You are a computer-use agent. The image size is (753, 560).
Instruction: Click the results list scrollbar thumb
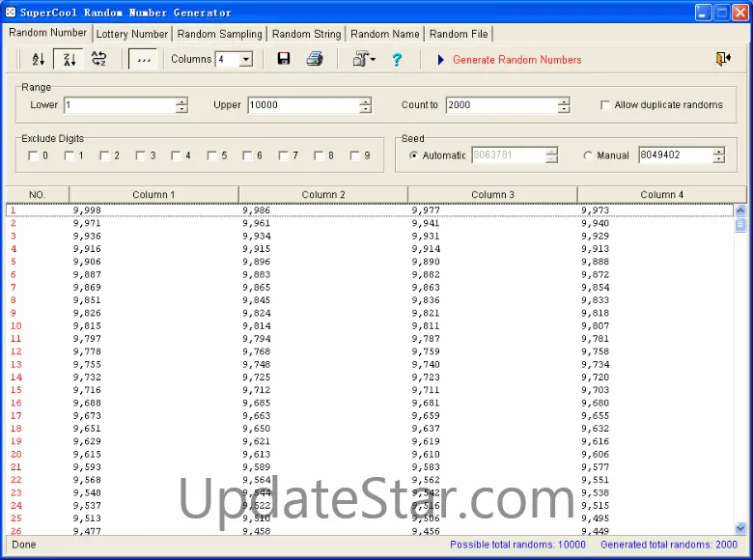click(740, 225)
